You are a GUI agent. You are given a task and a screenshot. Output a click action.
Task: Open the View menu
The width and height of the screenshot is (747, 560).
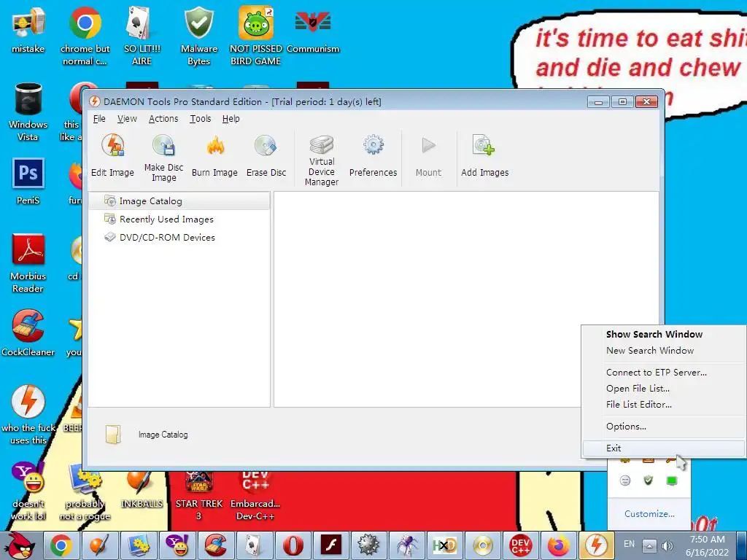pyautogui.click(x=127, y=119)
